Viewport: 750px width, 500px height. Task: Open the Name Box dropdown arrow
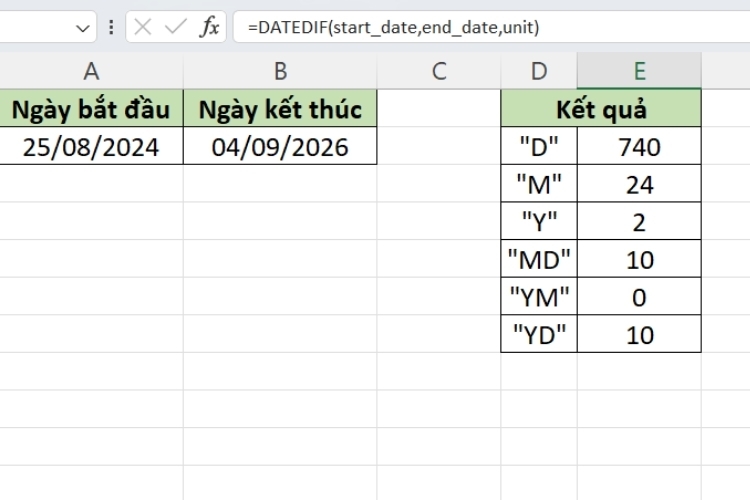tap(82, 28)
